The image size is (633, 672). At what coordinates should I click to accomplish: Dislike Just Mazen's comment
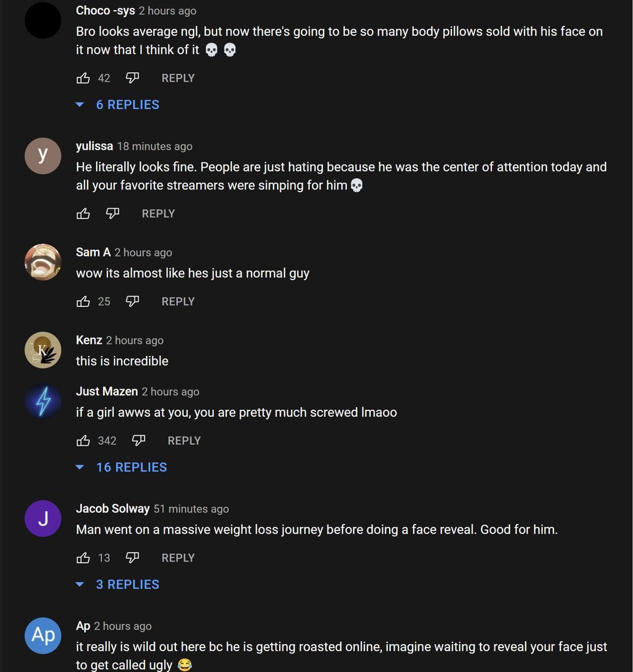138,441
